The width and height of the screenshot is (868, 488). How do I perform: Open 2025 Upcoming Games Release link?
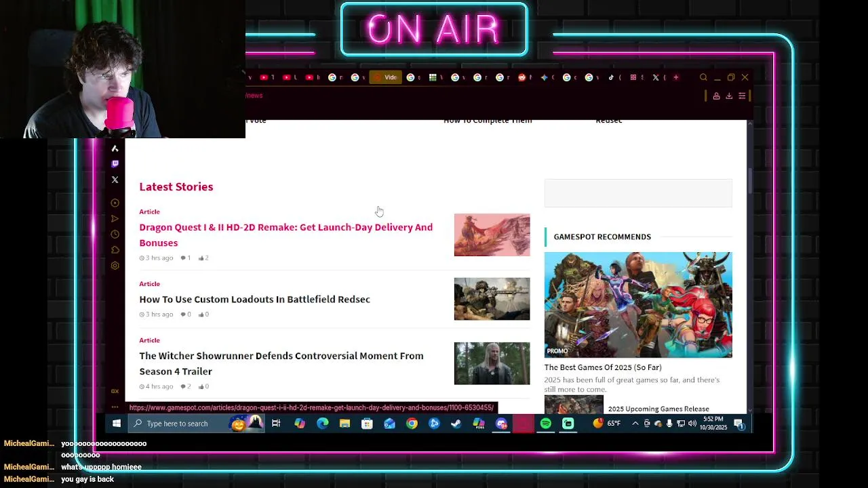pos(658,409)
